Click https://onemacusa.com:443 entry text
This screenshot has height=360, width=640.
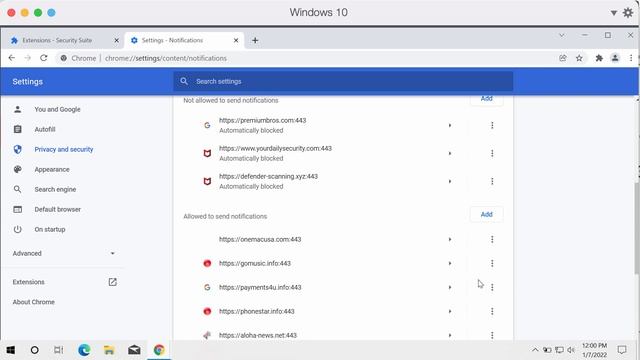click(260, 239)
